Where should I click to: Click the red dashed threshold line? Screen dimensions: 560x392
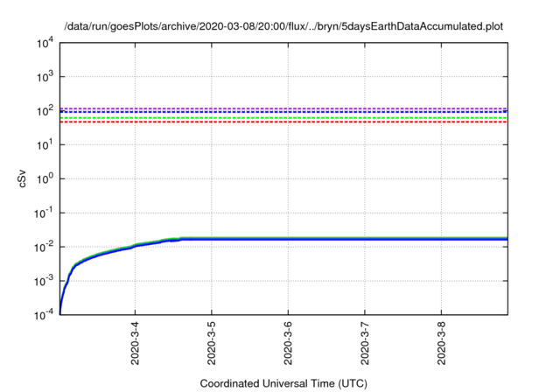(283, 122)
